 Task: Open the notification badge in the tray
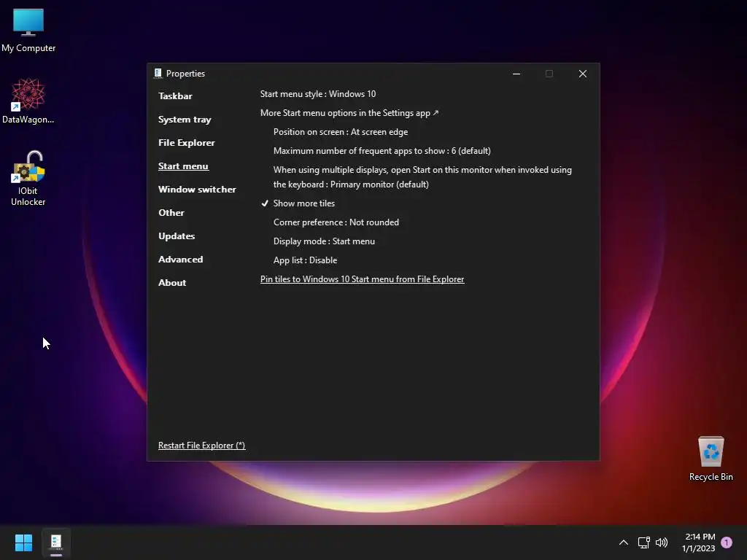coord(727,542)
